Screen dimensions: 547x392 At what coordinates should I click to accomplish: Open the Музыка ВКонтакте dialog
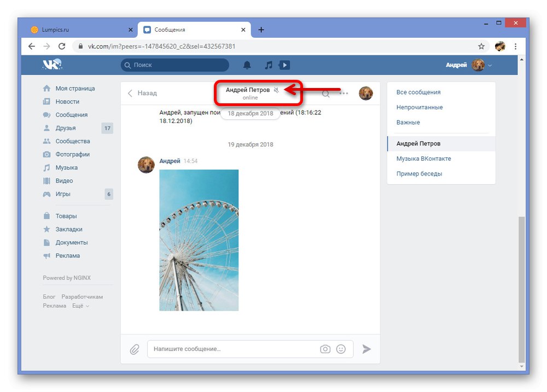pos(423,159)
